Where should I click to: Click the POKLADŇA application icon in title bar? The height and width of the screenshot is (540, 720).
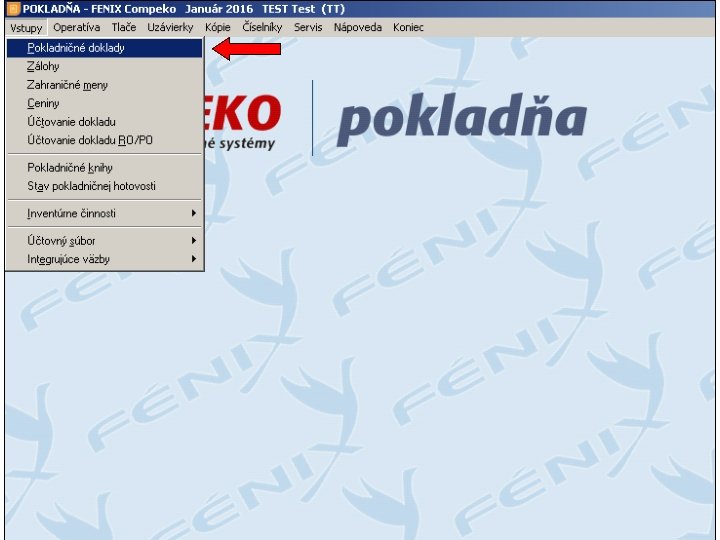(14, 9)
